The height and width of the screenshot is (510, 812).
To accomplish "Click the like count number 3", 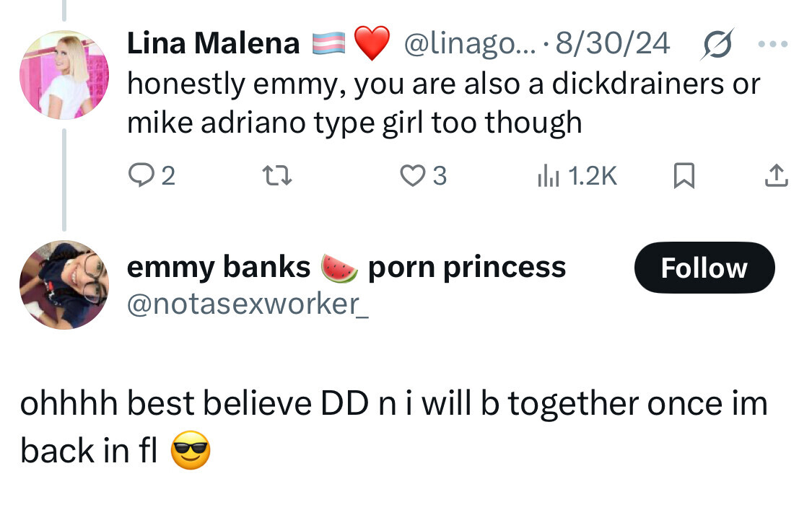I will click(x=439, y=175).
